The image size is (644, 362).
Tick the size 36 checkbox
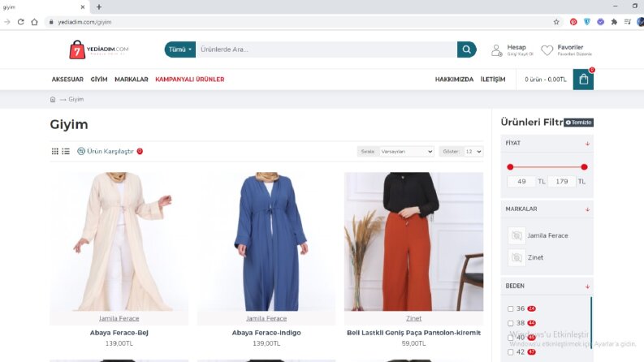[x=511, y=308]
